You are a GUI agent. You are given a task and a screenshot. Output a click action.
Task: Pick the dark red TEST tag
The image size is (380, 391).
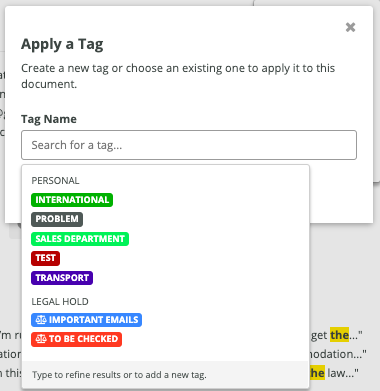click(45, 258)
